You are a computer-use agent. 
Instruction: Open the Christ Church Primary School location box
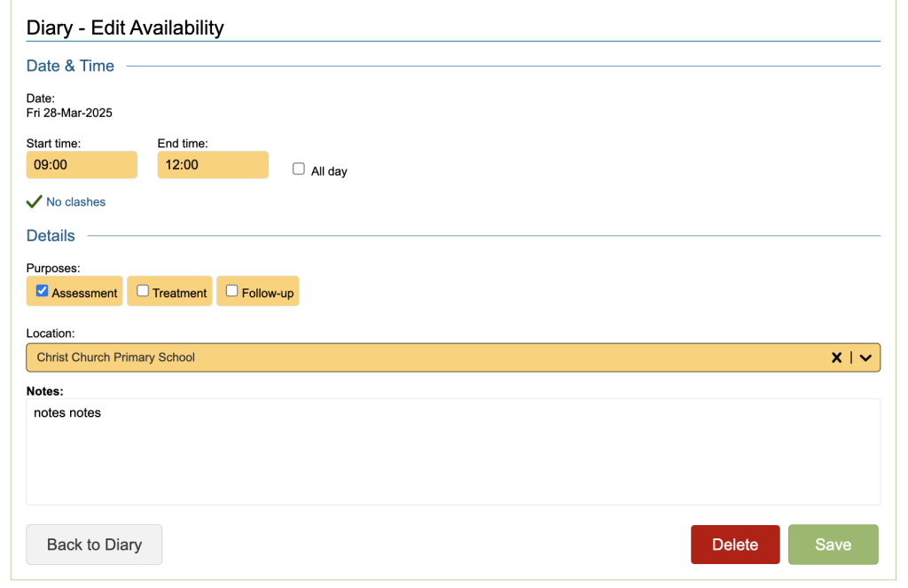click(426, 357)
